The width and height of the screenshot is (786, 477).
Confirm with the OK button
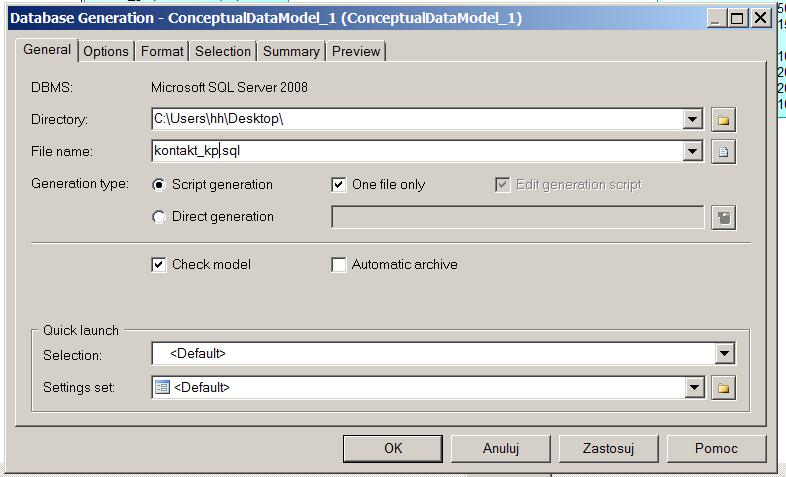(x=393, y=448)
